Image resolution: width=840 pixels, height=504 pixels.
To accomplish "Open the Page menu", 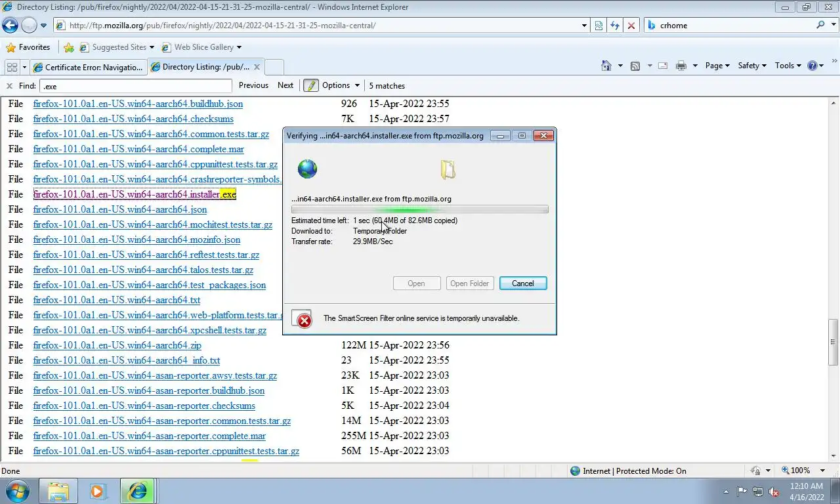I will tap(717, 66).
